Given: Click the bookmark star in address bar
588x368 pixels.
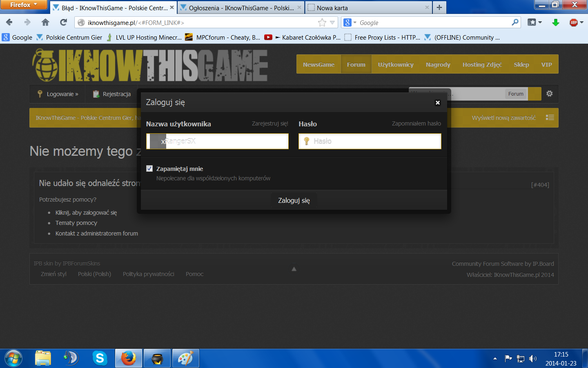Looking at the screenshot, I should [322, 22].
